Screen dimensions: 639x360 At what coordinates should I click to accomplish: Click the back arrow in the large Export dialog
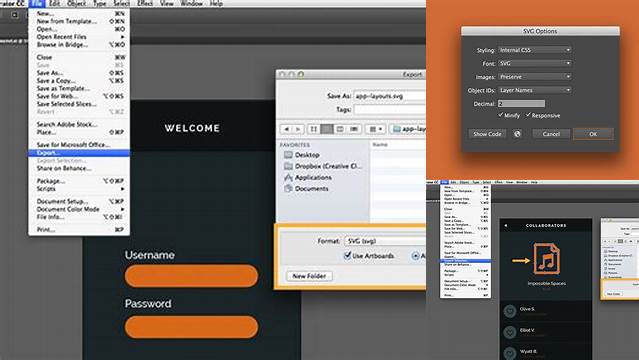[286, 129]
